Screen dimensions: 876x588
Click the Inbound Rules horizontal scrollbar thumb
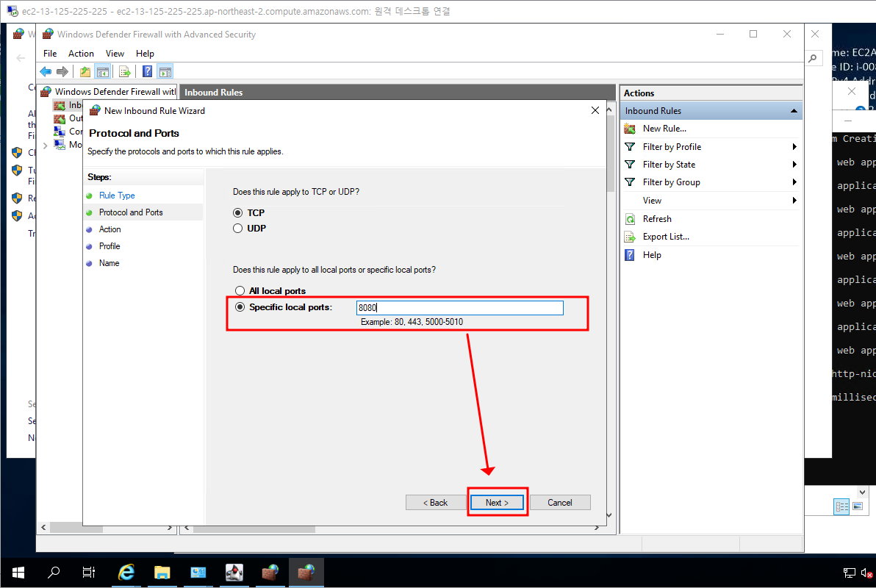point(254,528)
